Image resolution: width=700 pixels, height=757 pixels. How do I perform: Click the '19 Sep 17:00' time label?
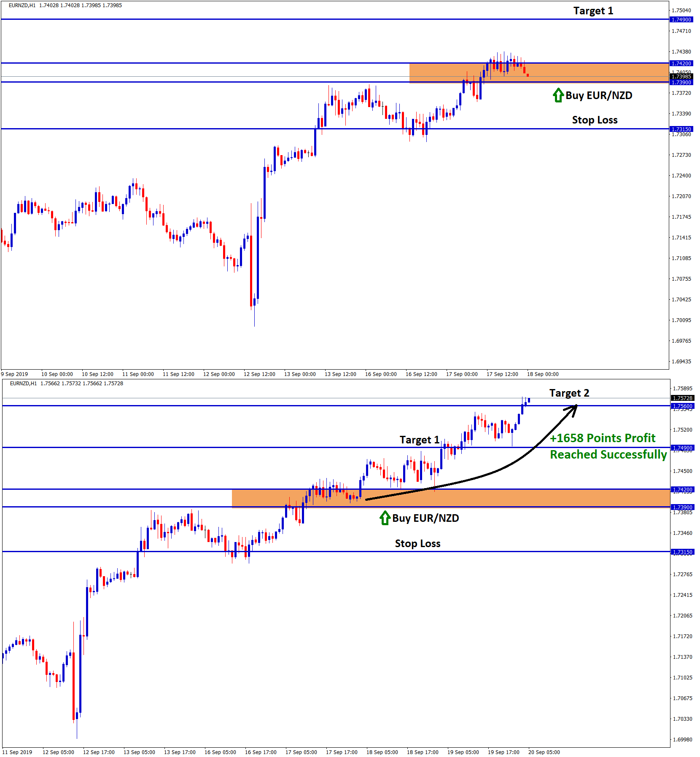503,752
